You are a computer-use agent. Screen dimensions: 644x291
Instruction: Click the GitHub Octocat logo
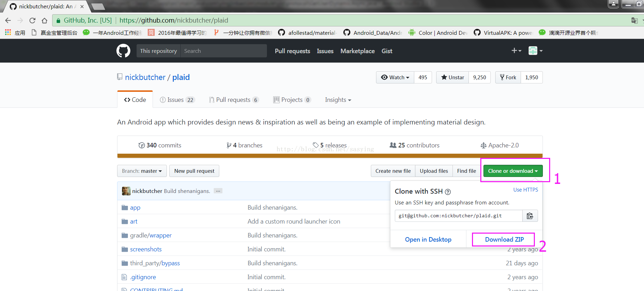[x=123, y=51]
